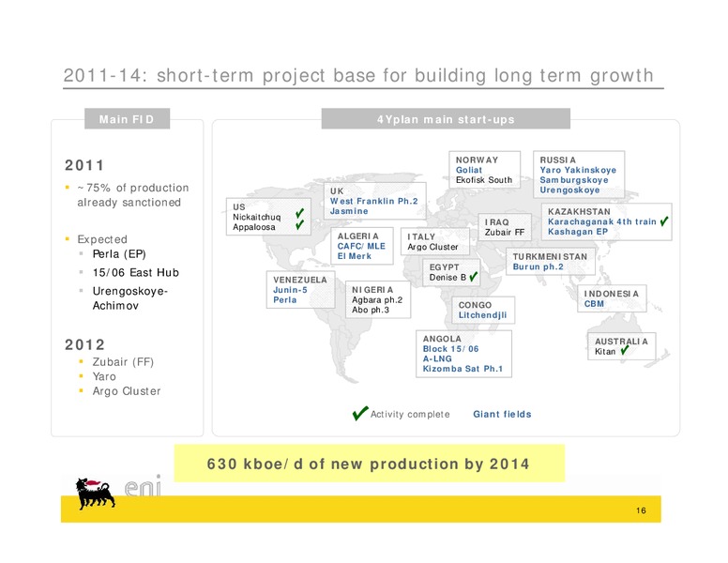Image resolution: width=728 pixels, height=563 pixels.
Task: Click the 630 kboe/d new production banner
Action: coord(369,464)
